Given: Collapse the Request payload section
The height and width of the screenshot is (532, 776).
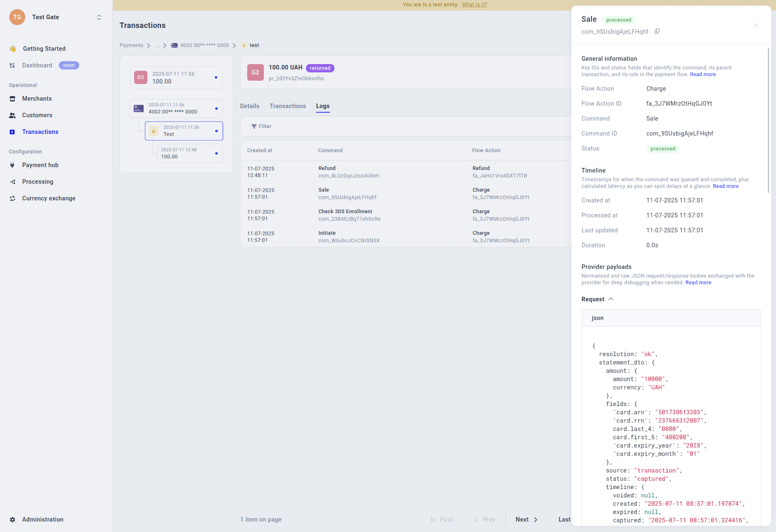Looking at the screenshot, I should coord(611,299).
